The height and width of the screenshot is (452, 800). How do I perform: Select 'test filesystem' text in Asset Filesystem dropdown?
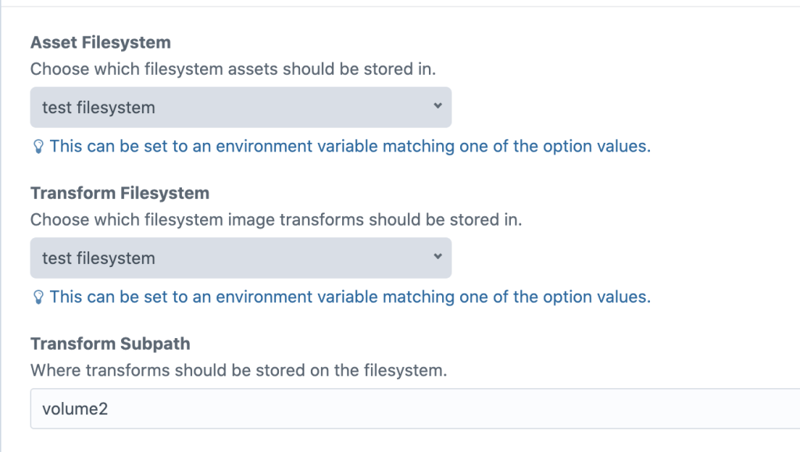click(x=99, y=107)
